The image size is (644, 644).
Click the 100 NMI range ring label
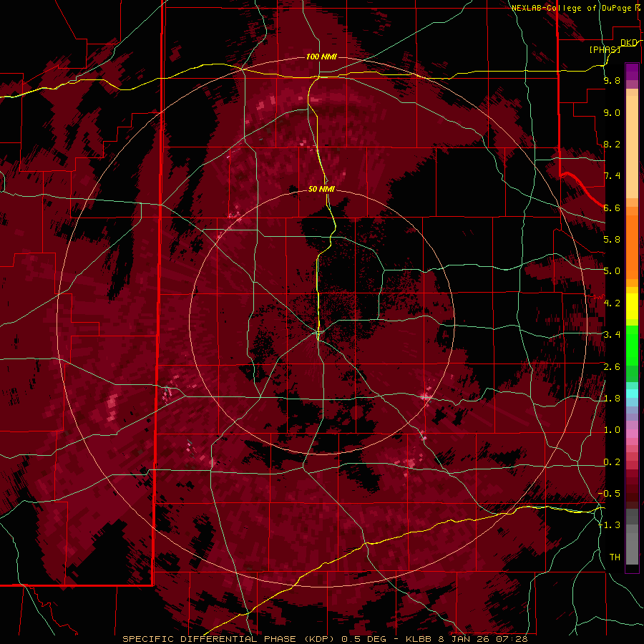[321, 57]
